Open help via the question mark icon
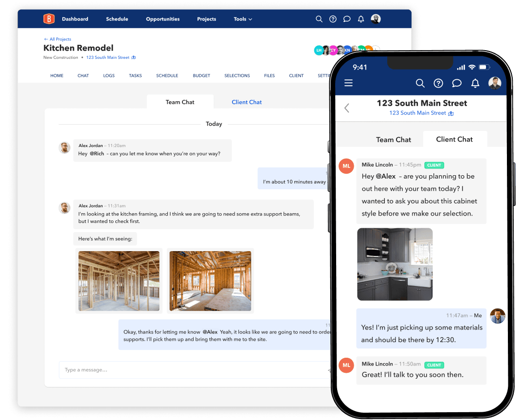Viewport: 522px width, 420px height. (x=333, y=19)
